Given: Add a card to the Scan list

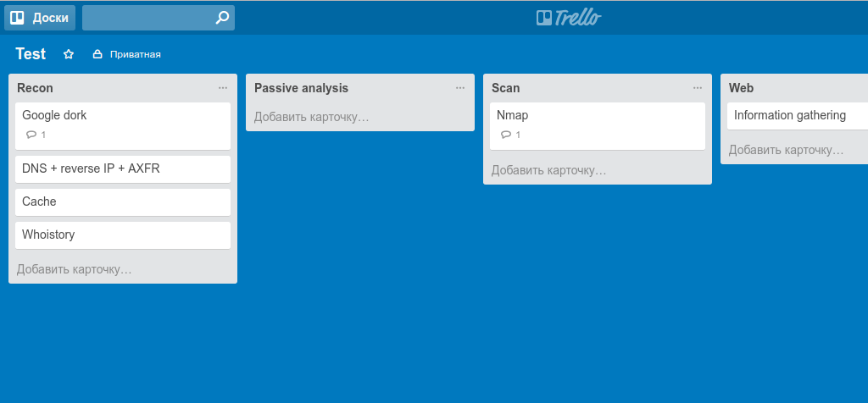Looking at the screenshot, I should [549, 170].
